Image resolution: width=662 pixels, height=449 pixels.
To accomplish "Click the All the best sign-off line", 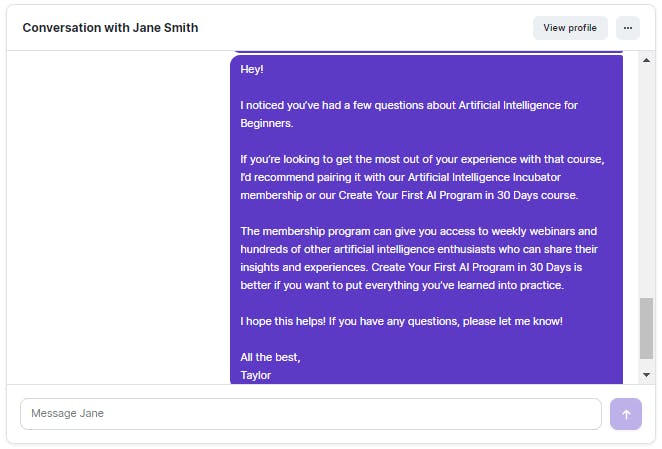I will 270,357.
